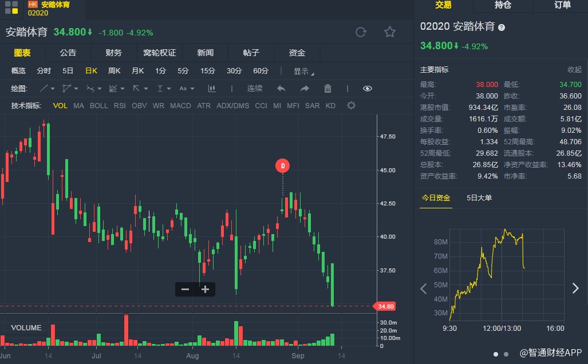Viewport: 588px width, 364px height.
Task: Delete drawings with the trash icon
Action: (x=327, y=89)
